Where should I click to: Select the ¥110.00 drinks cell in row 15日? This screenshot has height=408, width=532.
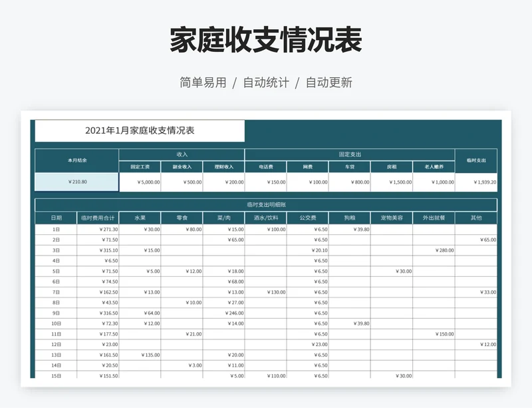265,375
